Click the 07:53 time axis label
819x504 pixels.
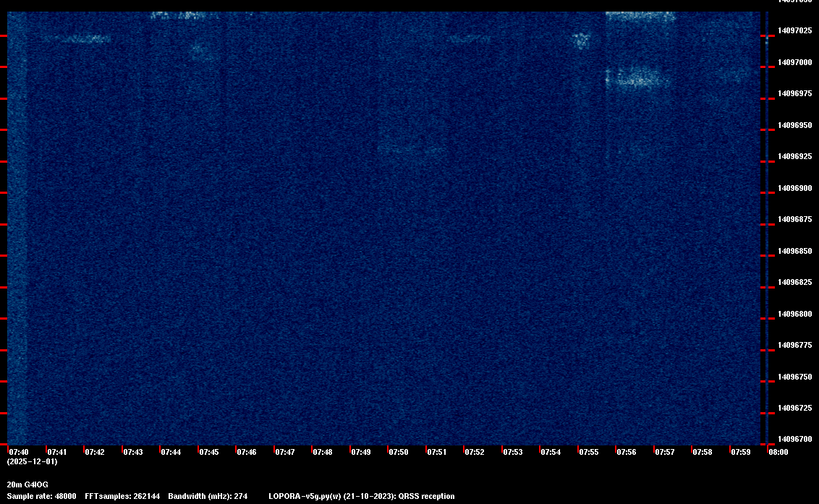(x=513, y=452)
